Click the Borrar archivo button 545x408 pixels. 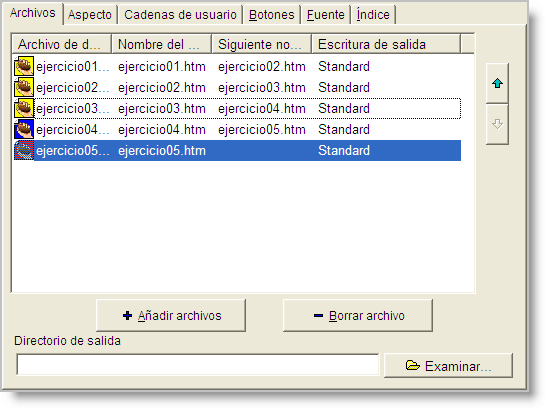point(358,316)
